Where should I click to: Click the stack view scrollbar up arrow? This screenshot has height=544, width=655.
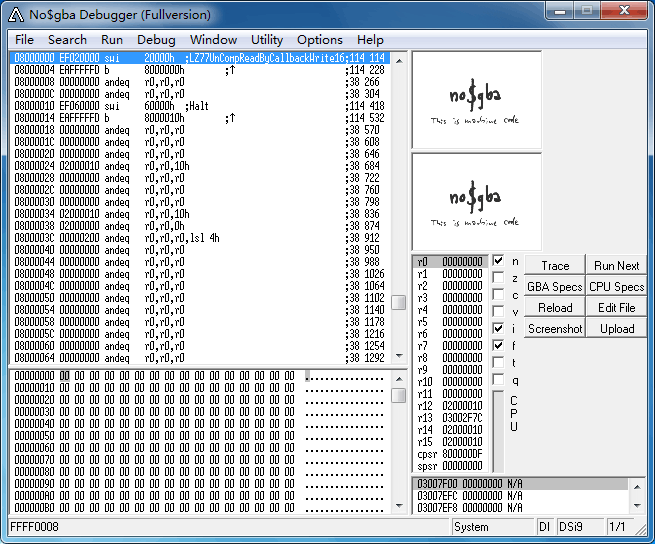click(x=637, y=487)
